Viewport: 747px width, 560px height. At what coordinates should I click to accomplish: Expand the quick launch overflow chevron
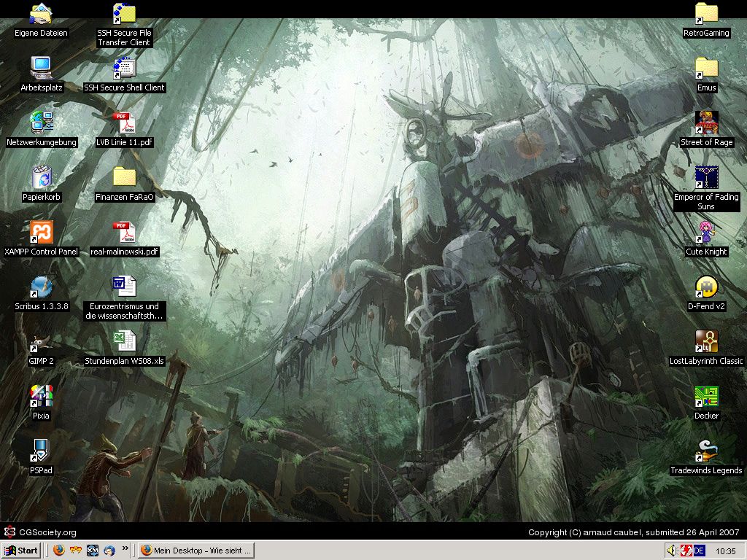(x=125, y=548)
